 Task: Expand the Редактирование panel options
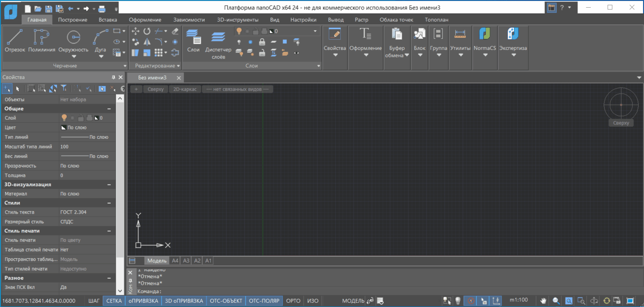[x=179, y=66]
